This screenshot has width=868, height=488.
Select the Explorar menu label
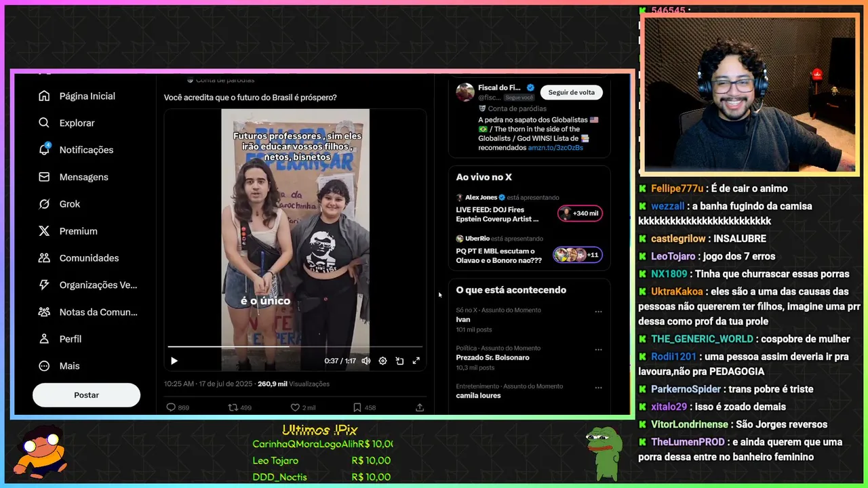click(77, 123)
